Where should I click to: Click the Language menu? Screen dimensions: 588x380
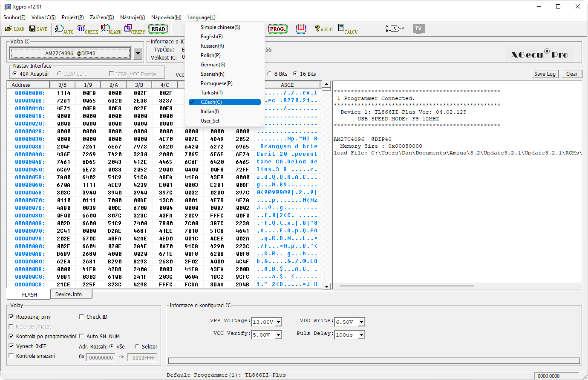click(x=202, y=17)
